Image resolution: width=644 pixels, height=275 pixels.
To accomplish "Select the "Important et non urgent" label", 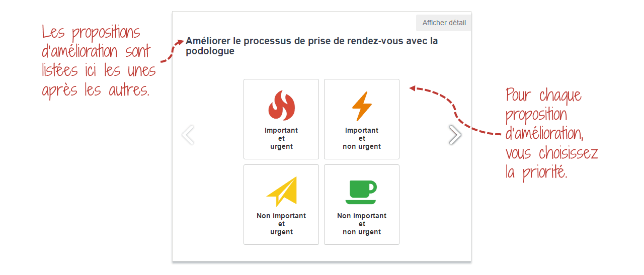I will pos(362,138).
